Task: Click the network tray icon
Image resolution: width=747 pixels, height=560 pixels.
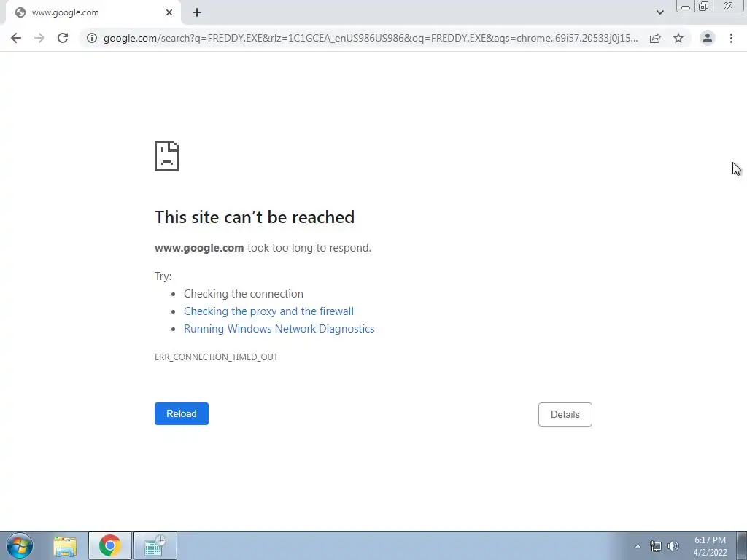Action: coord(656,546)
